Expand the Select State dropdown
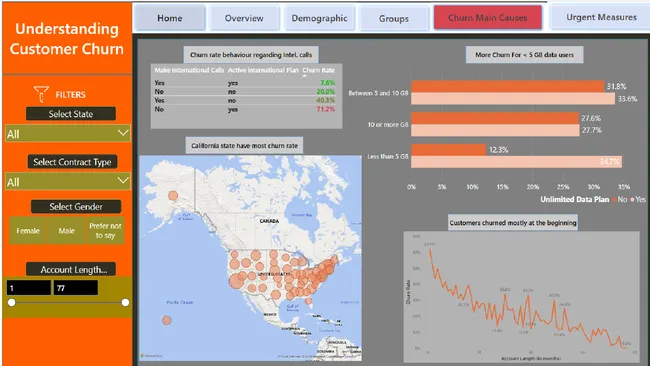 point(68,133)
